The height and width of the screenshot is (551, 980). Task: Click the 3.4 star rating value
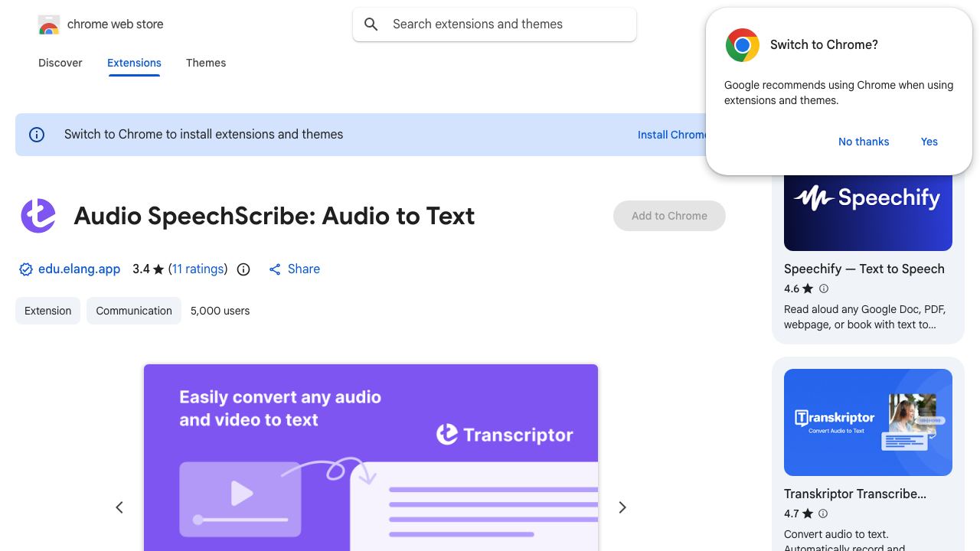point(141,269)
